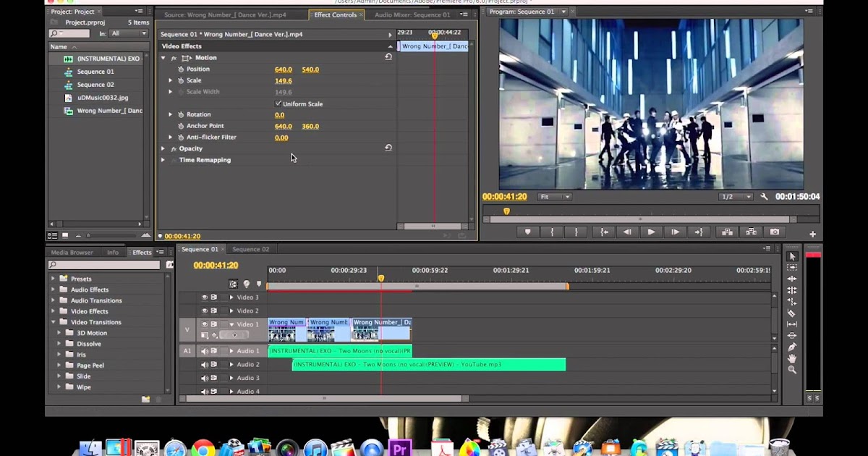Select the Slide tool

(792, 335)
